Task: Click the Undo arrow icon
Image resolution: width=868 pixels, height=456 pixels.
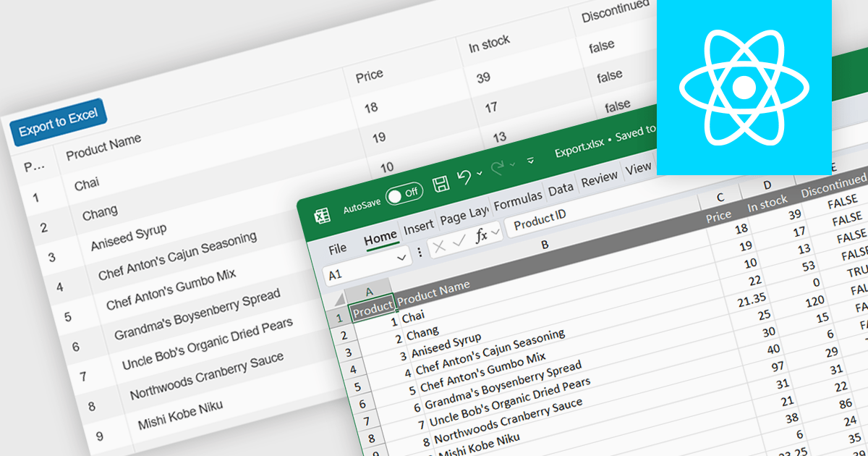Action: coord(464,177)
